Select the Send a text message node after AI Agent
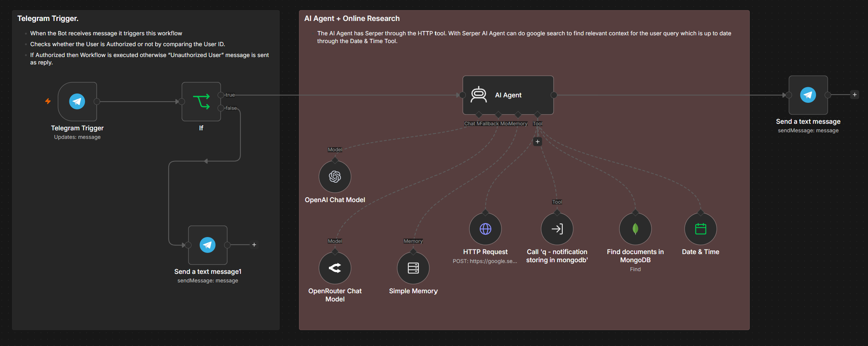 pyautogui.click(x=808, y=95)
